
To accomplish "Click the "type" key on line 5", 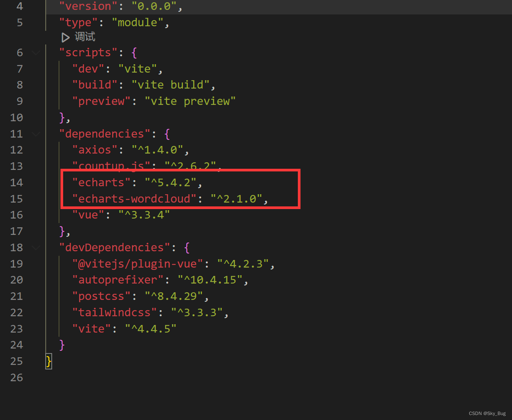I will 78,23.
